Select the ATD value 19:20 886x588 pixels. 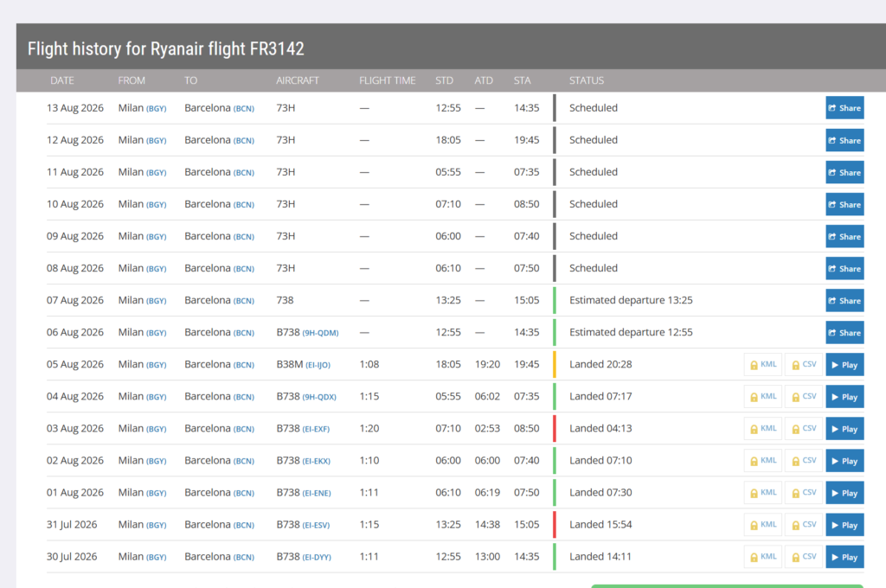point(487,364)
